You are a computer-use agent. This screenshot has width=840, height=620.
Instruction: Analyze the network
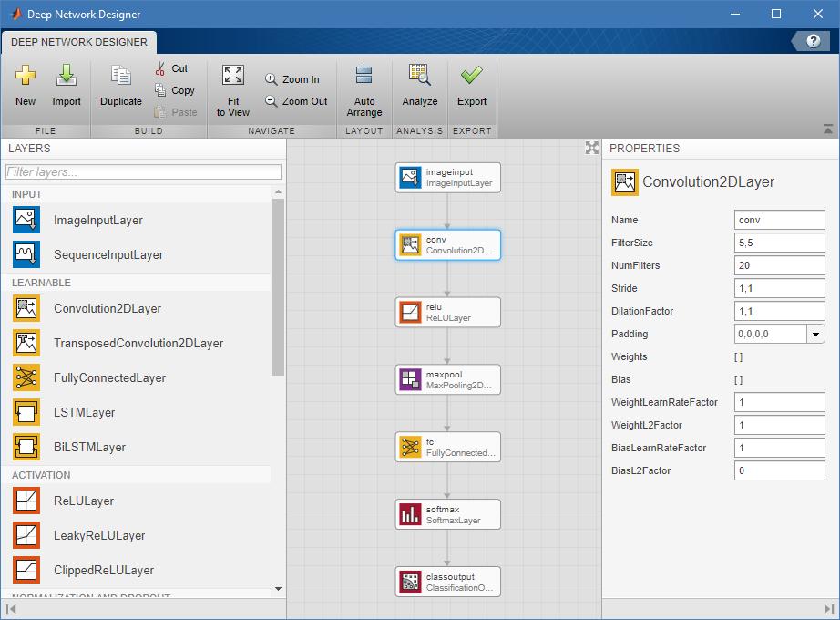click(420, 86)
